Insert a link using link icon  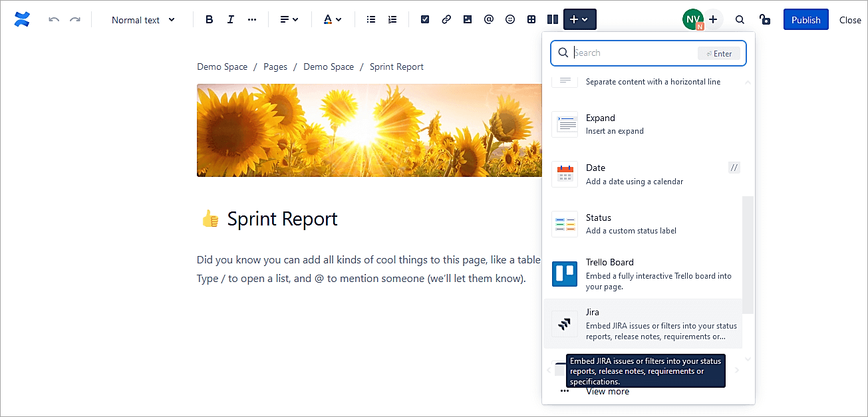coord(446,20)
